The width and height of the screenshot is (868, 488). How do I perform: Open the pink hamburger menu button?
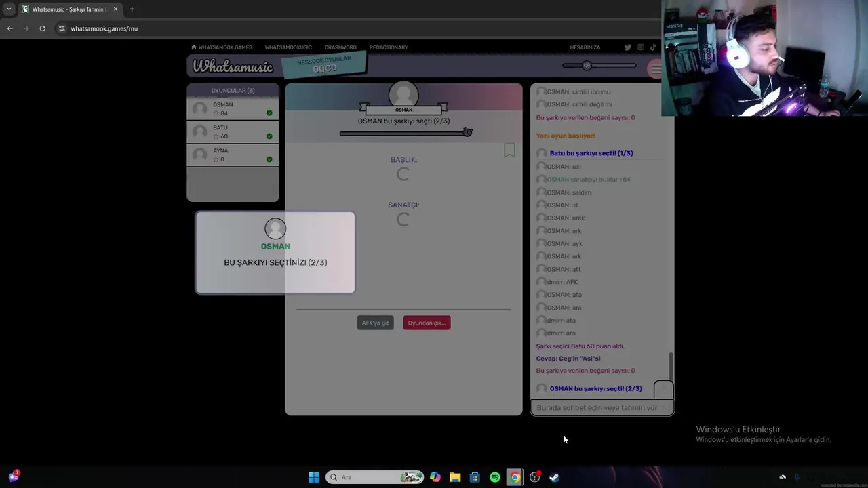pyautogui.click(x=655, y=68)
